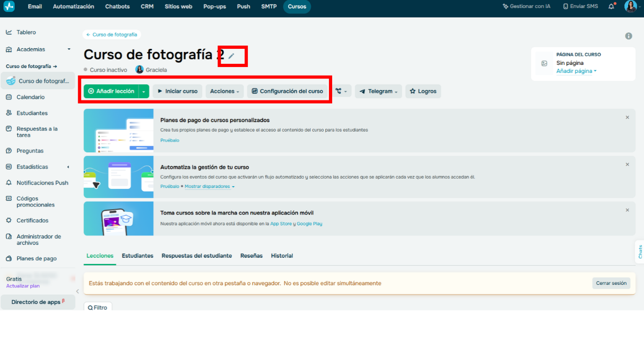Open the Chatbots top menu
Viewport: 644px width, 338px height.
117,6
